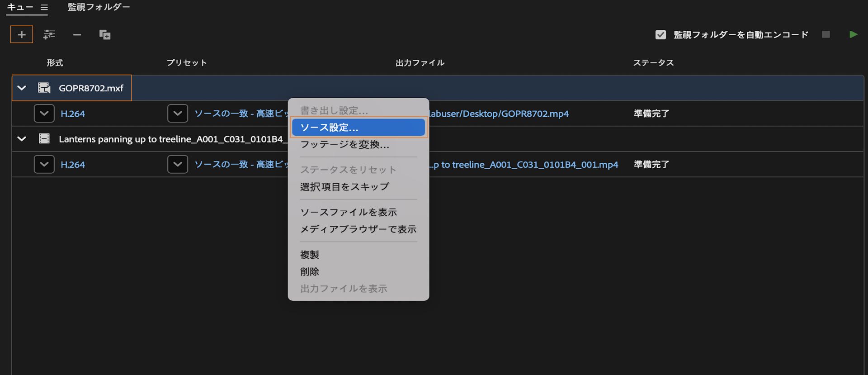
Task: Switch to the キュー tab
Action: pyautogui.click(x=20, y=7)
